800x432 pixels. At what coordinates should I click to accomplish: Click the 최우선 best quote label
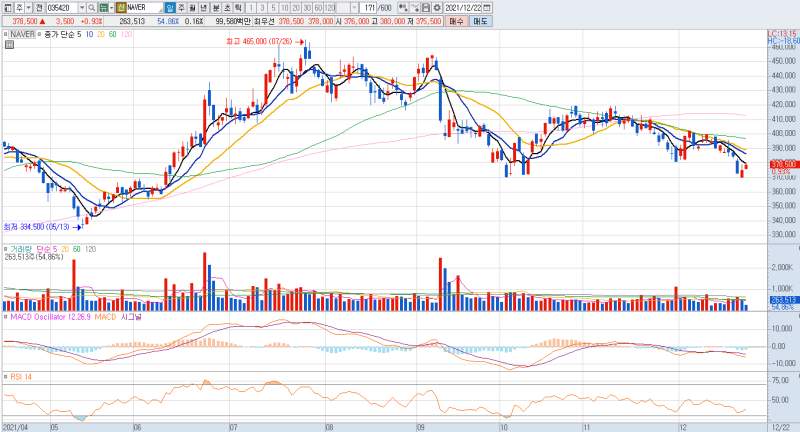(x=264, y=21)
